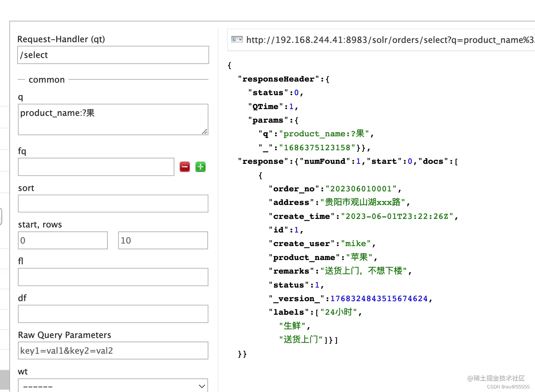Image resolution: width=535 pixels, height=392 pixels.
Task: Click the df default field input
Action: (x=113, y=314)
